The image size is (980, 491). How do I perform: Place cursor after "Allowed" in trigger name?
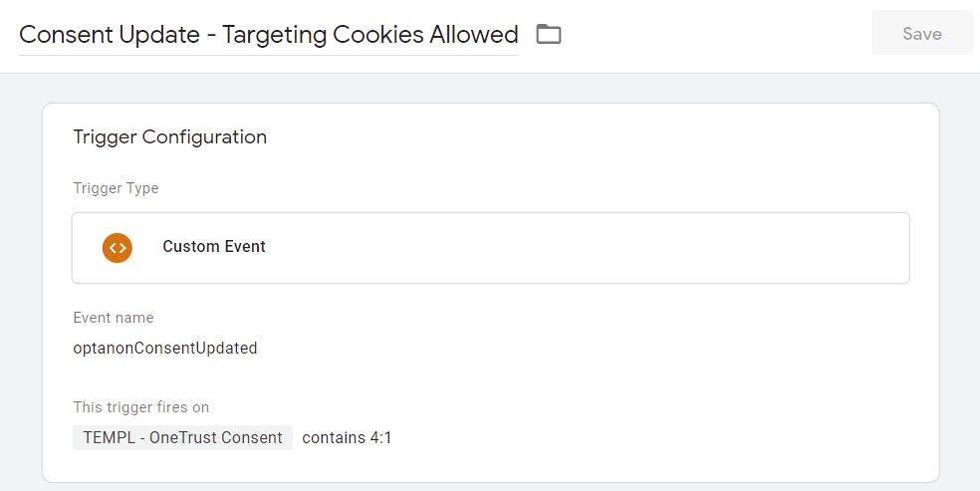(x=518, y=35)
